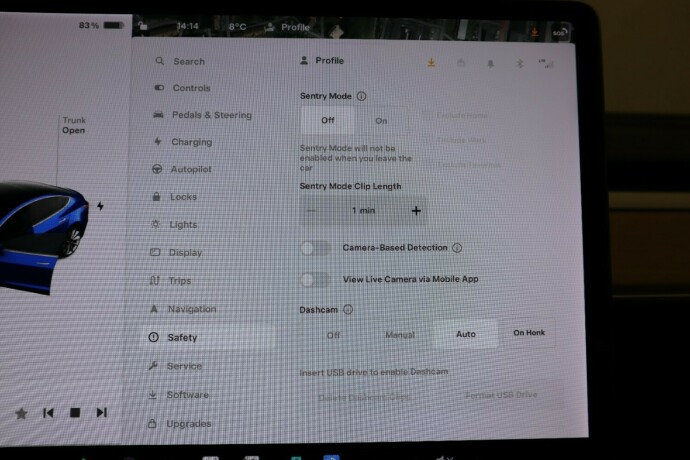This screenshot has height=460, width=690.
Task: Stop media playback
Action: (74, 412)
